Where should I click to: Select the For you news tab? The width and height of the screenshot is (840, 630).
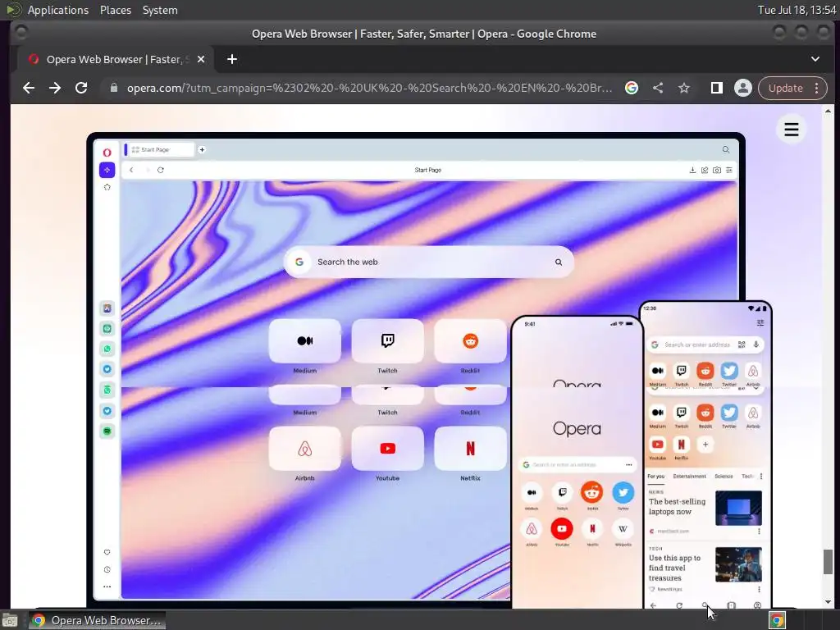click(x=655, y=477)
